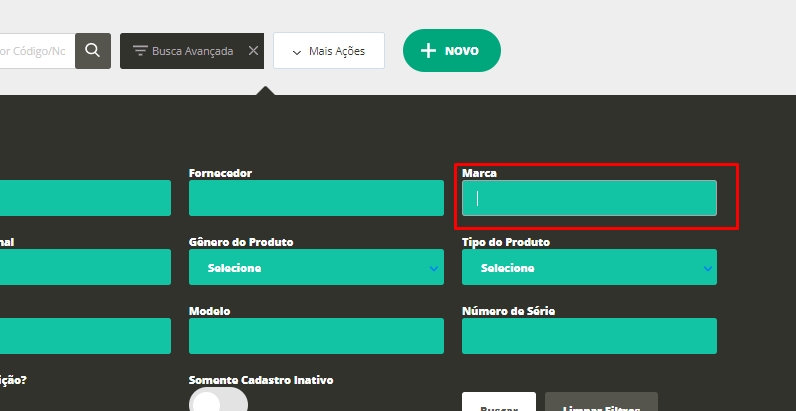Toggle the Somente Cadastro Inativo switch
796x411 pixels.
pos(218,401)
